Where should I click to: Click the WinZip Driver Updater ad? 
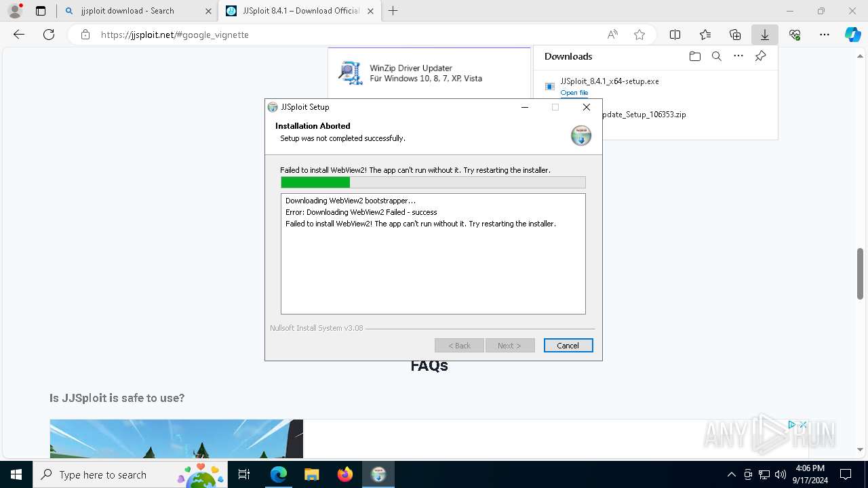tap(429, 73)
